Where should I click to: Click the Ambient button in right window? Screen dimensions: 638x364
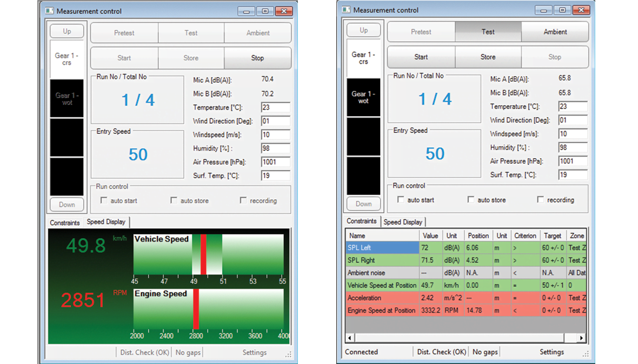[x=555, y=32]
